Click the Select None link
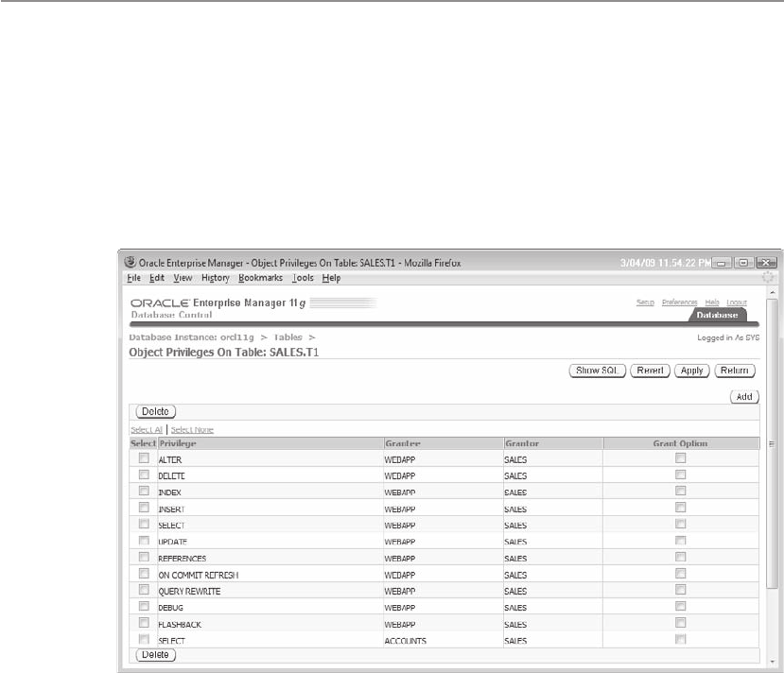This screenshot has width=784, height=673. pyautogui.click(x=192, y=430)
